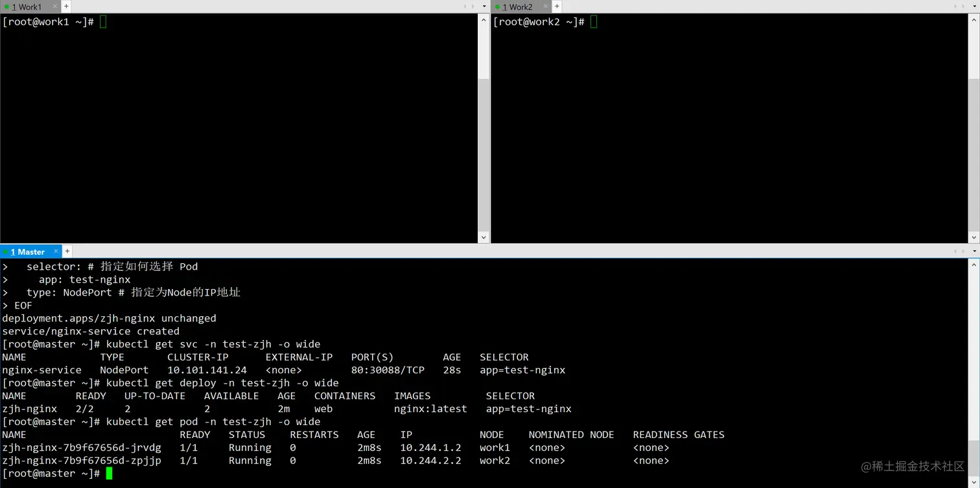
Task: Click the Master pane scrollbar thumb
Action: (974, 458)
